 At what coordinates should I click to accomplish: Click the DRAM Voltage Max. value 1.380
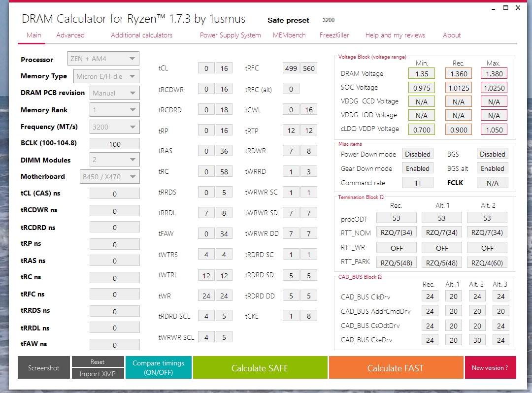coord(494,73)
